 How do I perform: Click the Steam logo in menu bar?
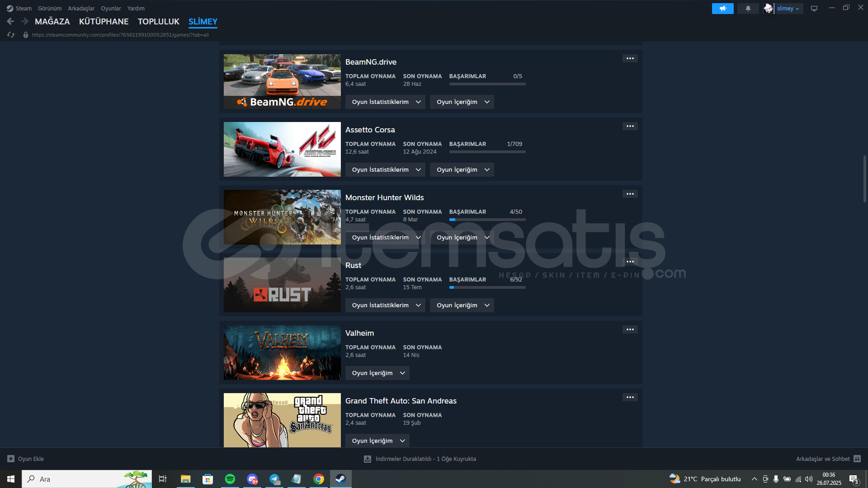(10, 9)
